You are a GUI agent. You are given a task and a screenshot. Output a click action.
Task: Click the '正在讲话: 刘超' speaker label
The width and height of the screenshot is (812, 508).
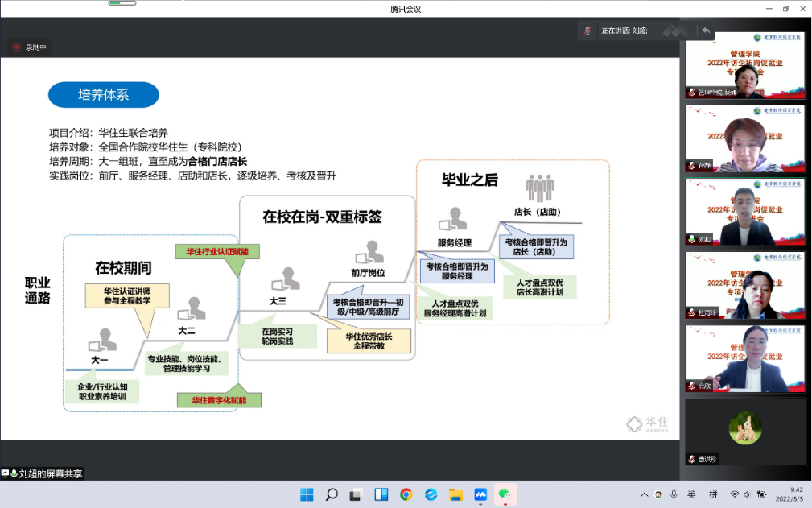pyautogui.click(x=624, y=31)
